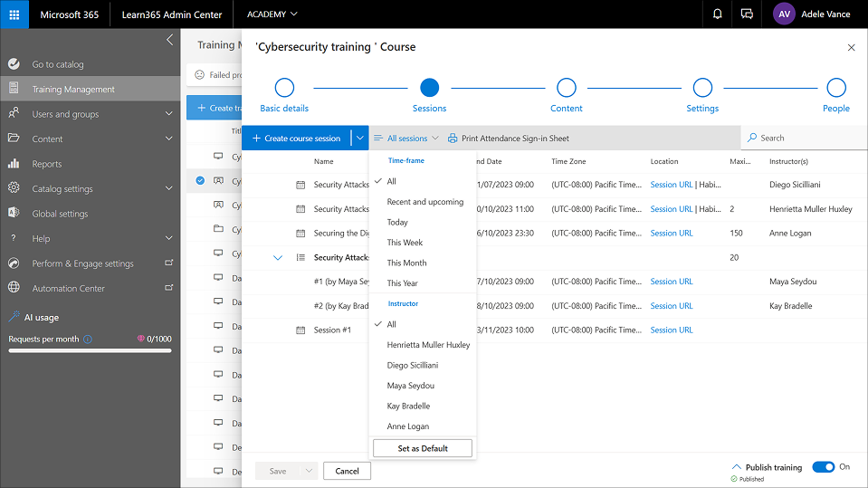Click the Reports bar chart icon
The height and width of the screenshot is (488, 868).
(14, 163)
